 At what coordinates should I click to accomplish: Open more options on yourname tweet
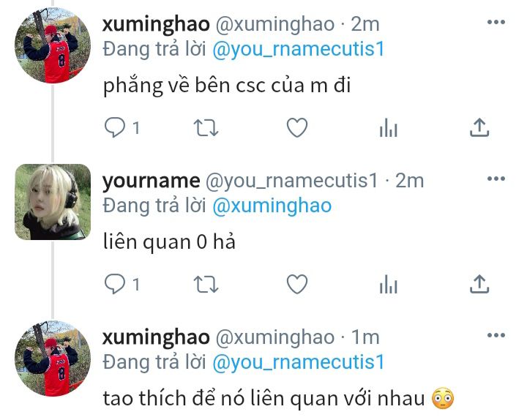(x=496, y=179)
